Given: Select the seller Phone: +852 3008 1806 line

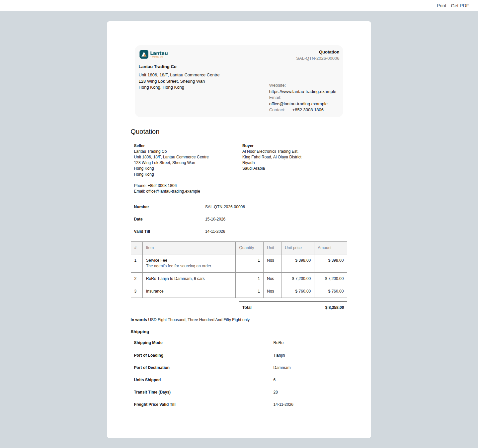Looking at the screenshot, I should coord(155,186).
